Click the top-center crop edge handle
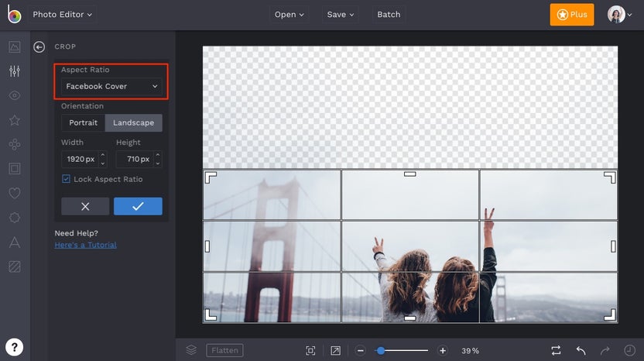644x361 pixels. [x=410, y=174]
